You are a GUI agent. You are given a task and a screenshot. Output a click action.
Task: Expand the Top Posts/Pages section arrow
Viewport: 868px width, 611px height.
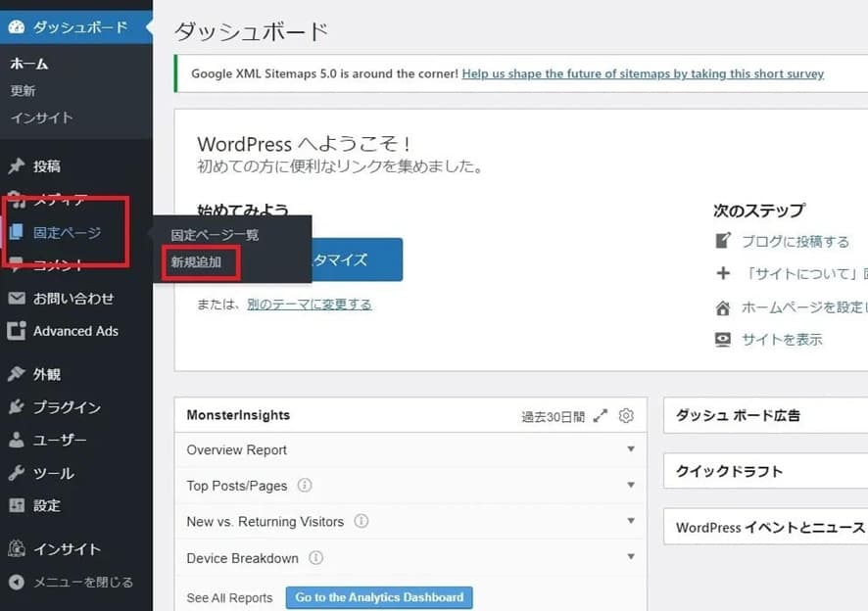pyautogui.click(x=631, y=485)
